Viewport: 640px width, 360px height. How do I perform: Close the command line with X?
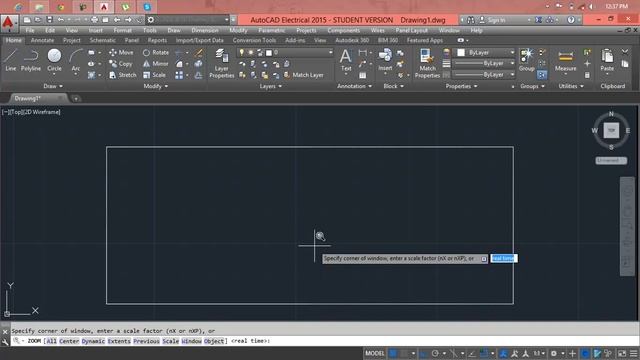(5, 332)
